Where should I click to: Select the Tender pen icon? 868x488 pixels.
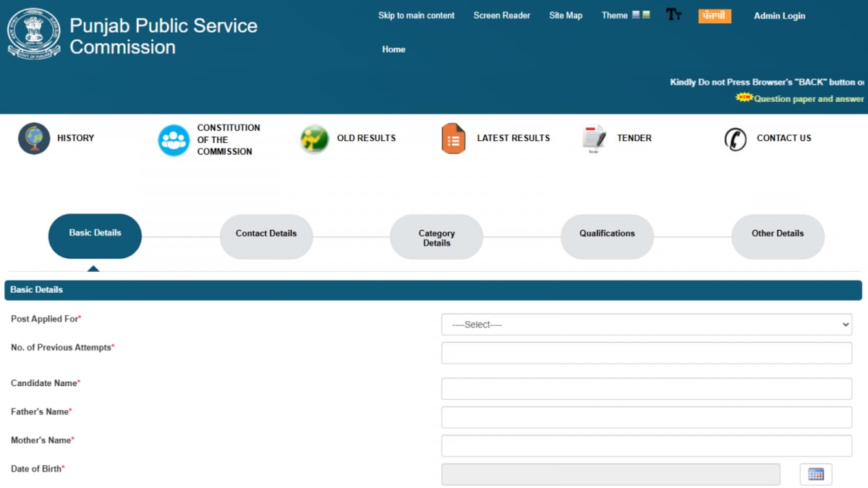593,138
